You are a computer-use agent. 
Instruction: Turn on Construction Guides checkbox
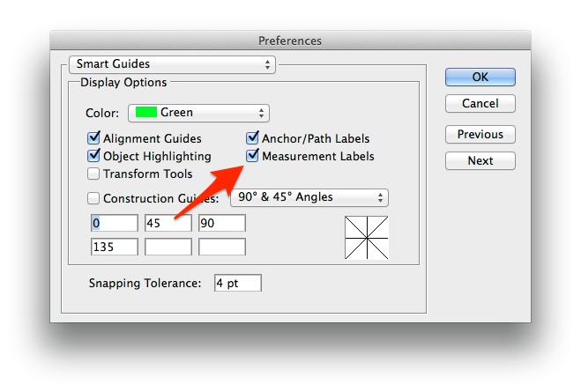pyautogui.click(x=93, y=198)
